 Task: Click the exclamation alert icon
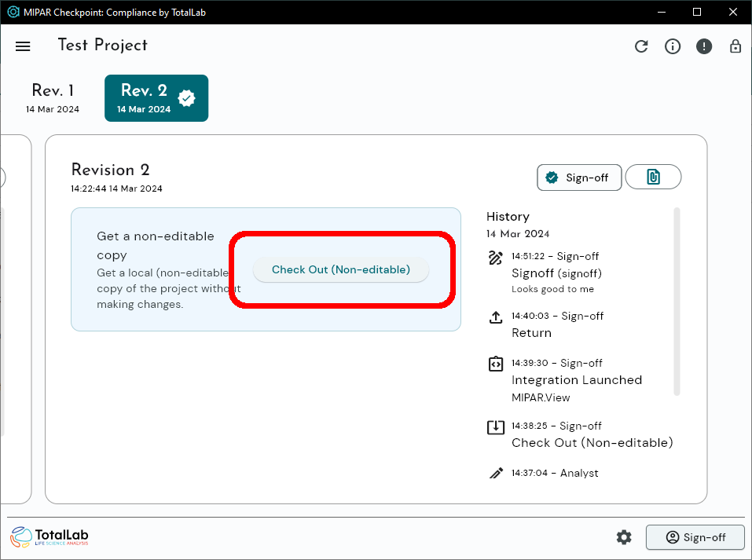coord(704,46)
